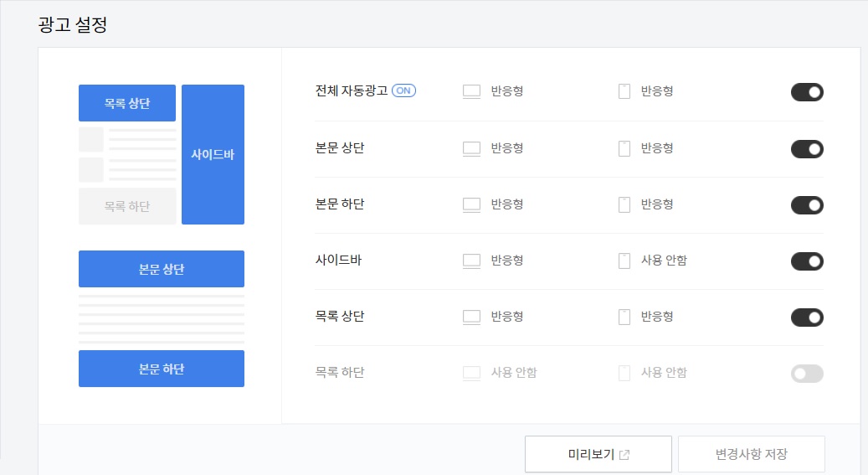868x475 pixels.
Task: Click mobile device icon in 목록 상단 row
Action: pos(624,317)
